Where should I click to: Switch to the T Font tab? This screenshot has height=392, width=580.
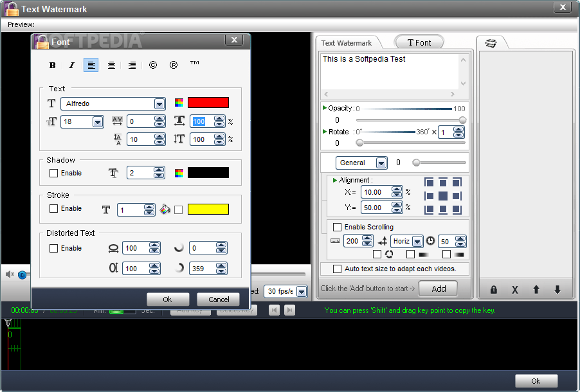click(x=419, y=43)
